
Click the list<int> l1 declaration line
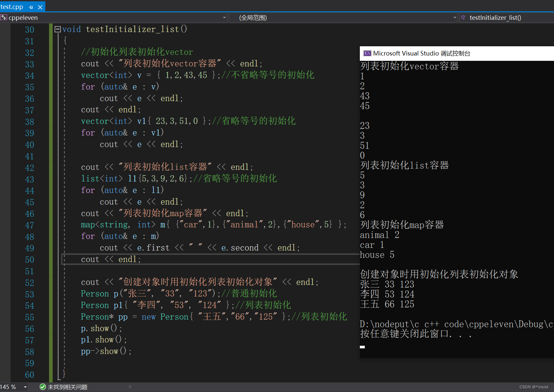(x=179, y=178)
